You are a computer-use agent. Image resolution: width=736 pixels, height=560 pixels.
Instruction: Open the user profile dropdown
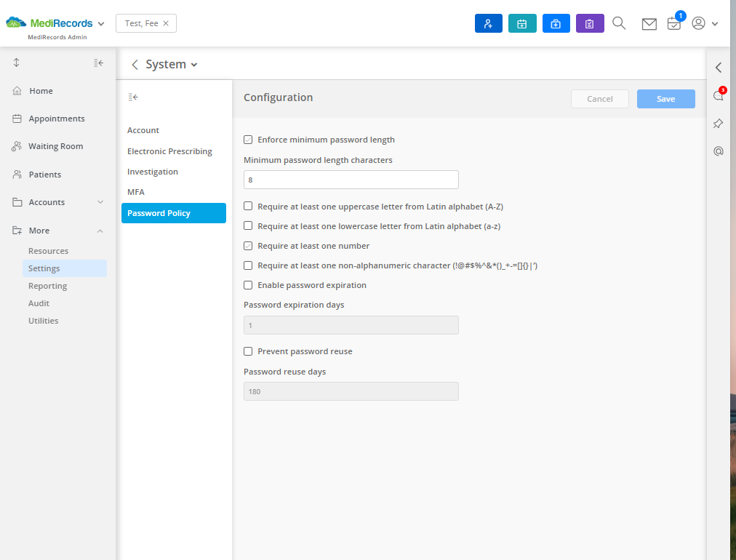click(705, 23)
